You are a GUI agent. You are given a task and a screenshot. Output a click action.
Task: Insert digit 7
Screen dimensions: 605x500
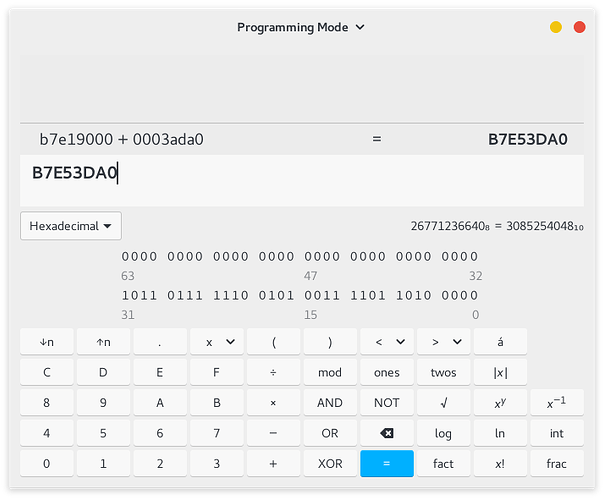pyautogui.click(x=216, y=433)
